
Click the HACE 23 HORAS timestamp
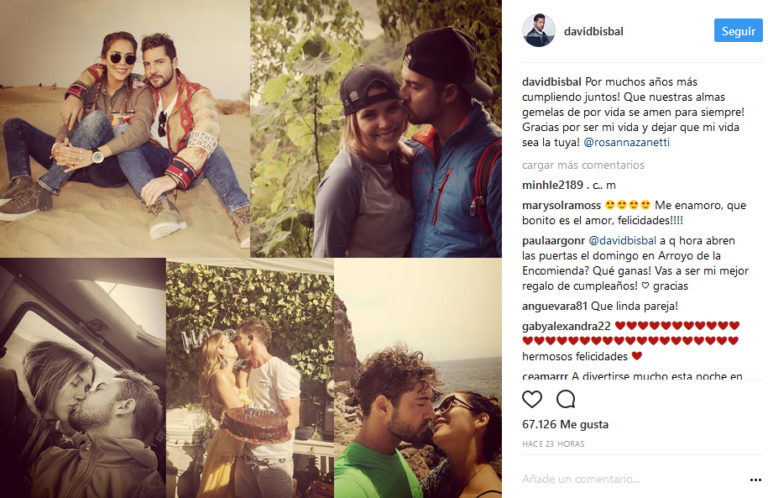tap(553, 444)
